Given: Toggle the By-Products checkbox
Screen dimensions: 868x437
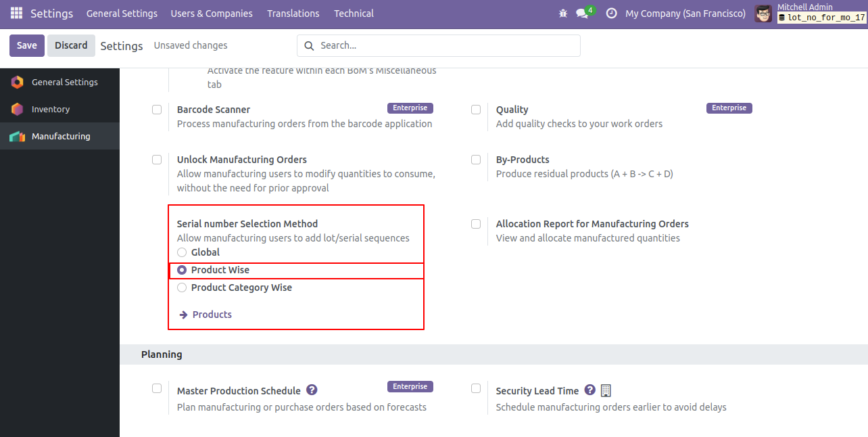Looking at the screenshot, I should pyautogui.click(x=476, y=160).
